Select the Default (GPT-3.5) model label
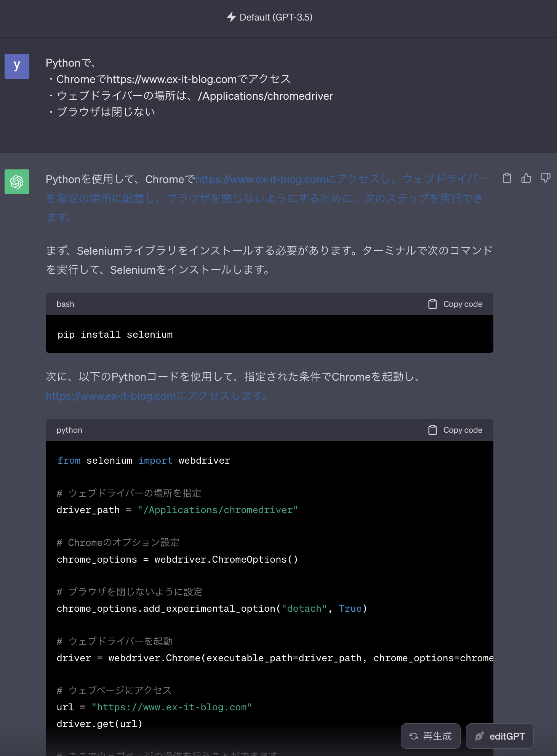 [x=276, y=17]
